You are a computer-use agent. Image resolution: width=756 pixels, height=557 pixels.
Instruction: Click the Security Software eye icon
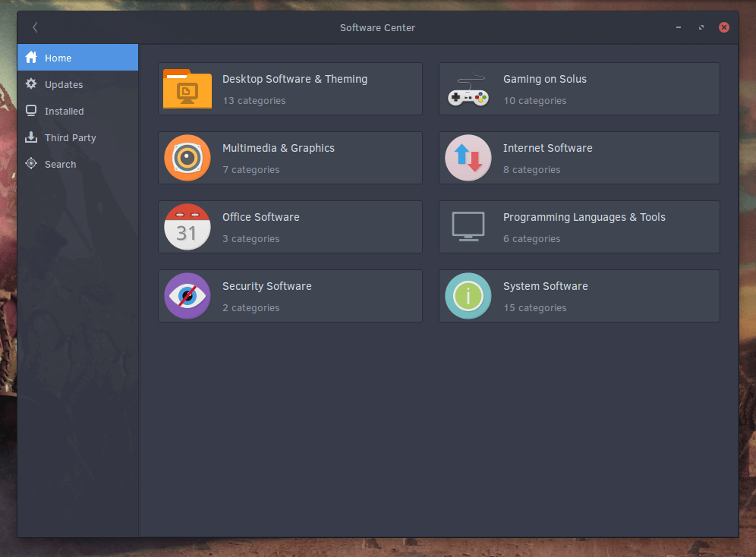coord(187,296)
